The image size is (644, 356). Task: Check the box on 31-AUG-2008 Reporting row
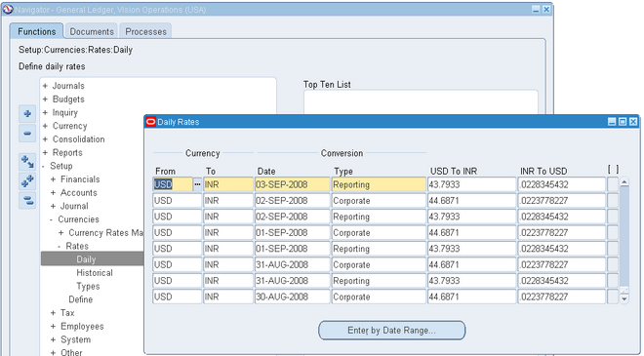[613, 281]
